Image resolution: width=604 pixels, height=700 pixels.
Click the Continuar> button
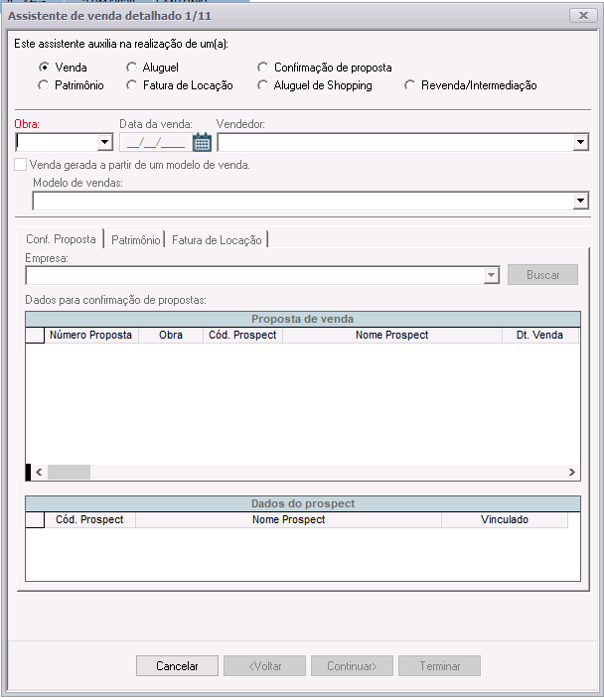[x=352, y=665]
